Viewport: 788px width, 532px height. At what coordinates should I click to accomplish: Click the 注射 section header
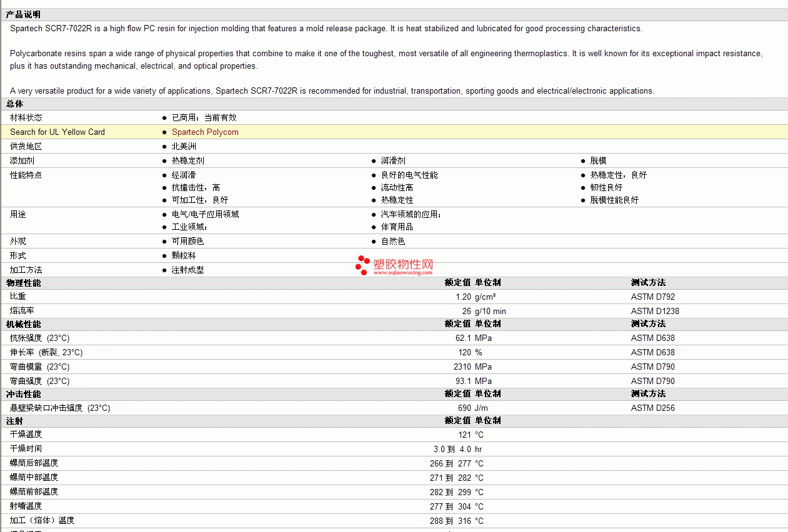coord(15,421)
